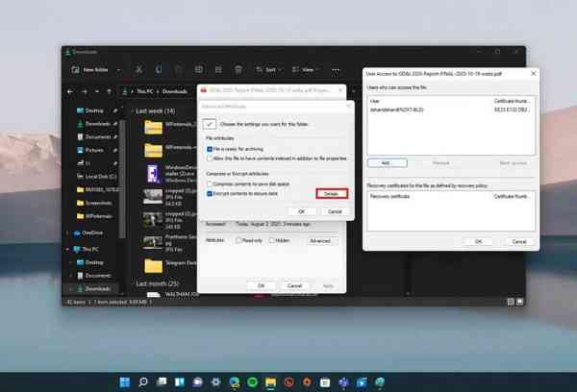The image size is (577, 392).
Task: Click the Paste icon in Explorer toolbar
Action: click(179, 69)
